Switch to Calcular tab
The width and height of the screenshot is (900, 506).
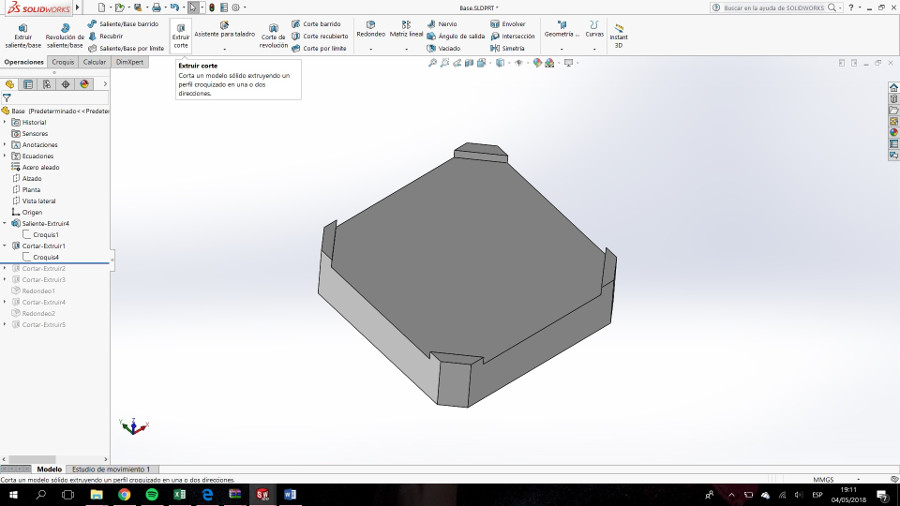pyautogui.click(x=94, y=62)
